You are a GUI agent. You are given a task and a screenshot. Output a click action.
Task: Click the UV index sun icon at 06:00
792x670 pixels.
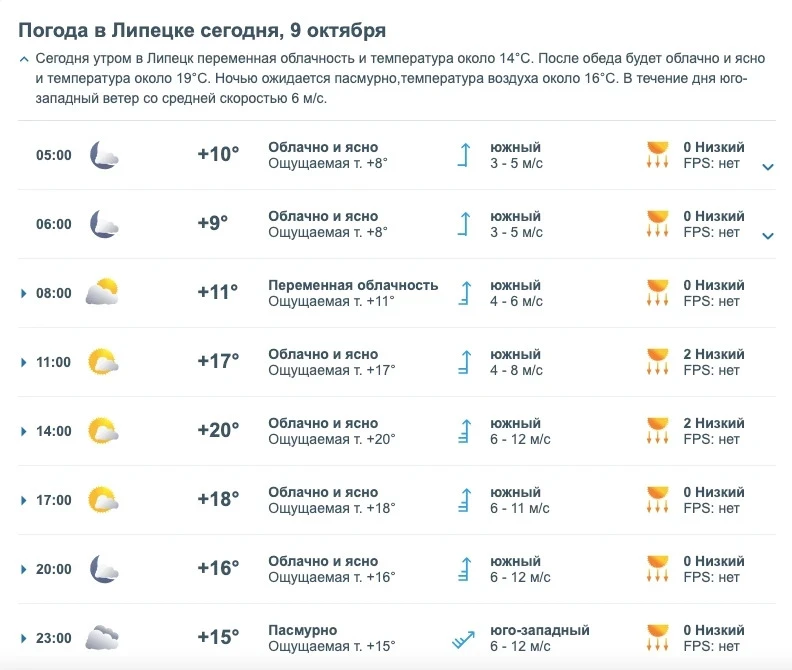point(658,224)
